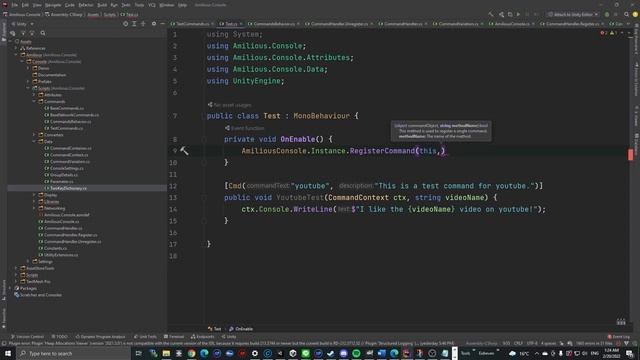
Task: Fold OnEnable method at line 8
Action: (x=204, y=140)
